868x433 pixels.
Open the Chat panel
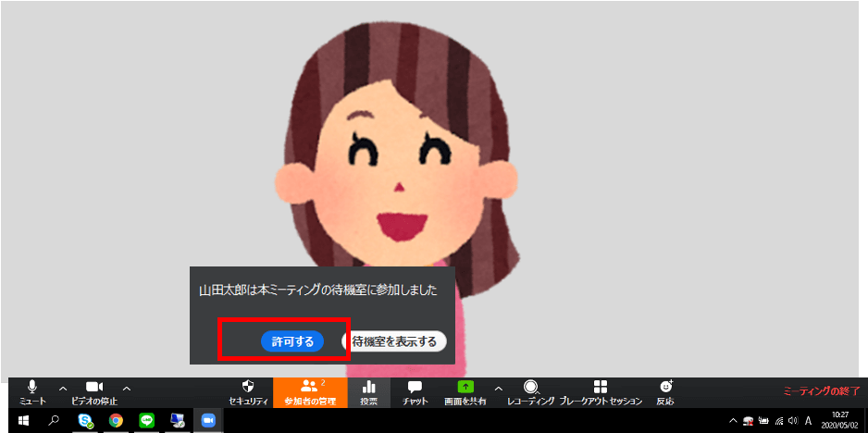click(415, 391)
